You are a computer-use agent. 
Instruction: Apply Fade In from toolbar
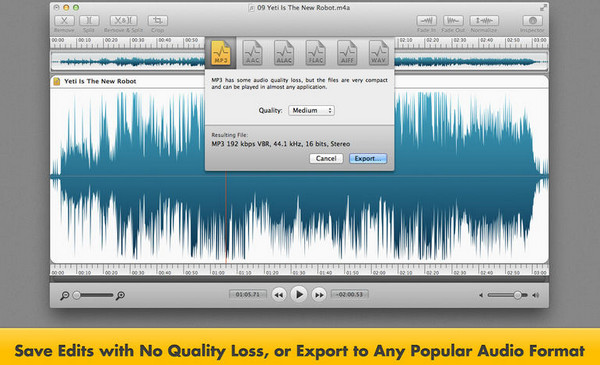tap(426, 21)
